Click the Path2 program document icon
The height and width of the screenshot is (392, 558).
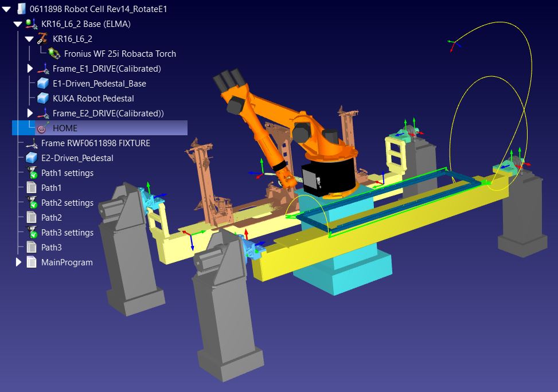pyautogui.click(x=32, y=218)
